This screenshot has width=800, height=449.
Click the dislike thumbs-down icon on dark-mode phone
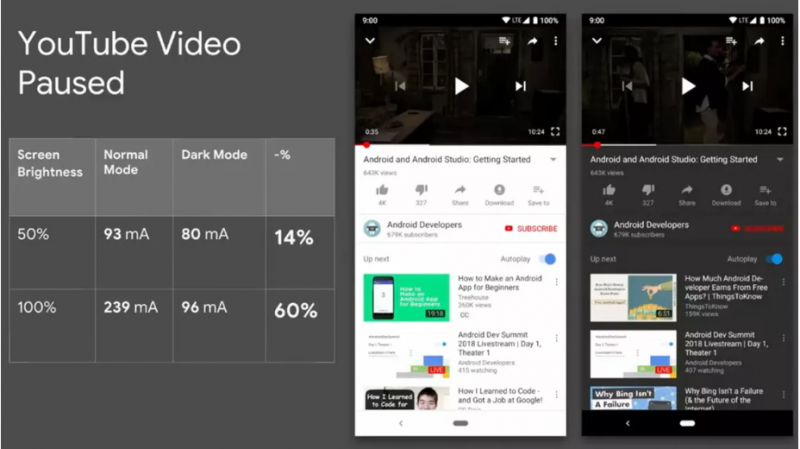(x=648, y=190)
